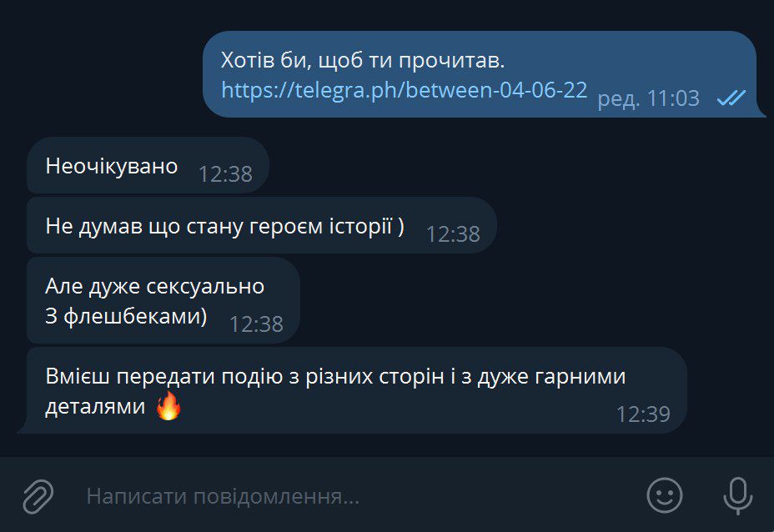Select the 'Вмієш передати подію' message bubble
This screenshot has height=532, width=774.
[356, 390]
